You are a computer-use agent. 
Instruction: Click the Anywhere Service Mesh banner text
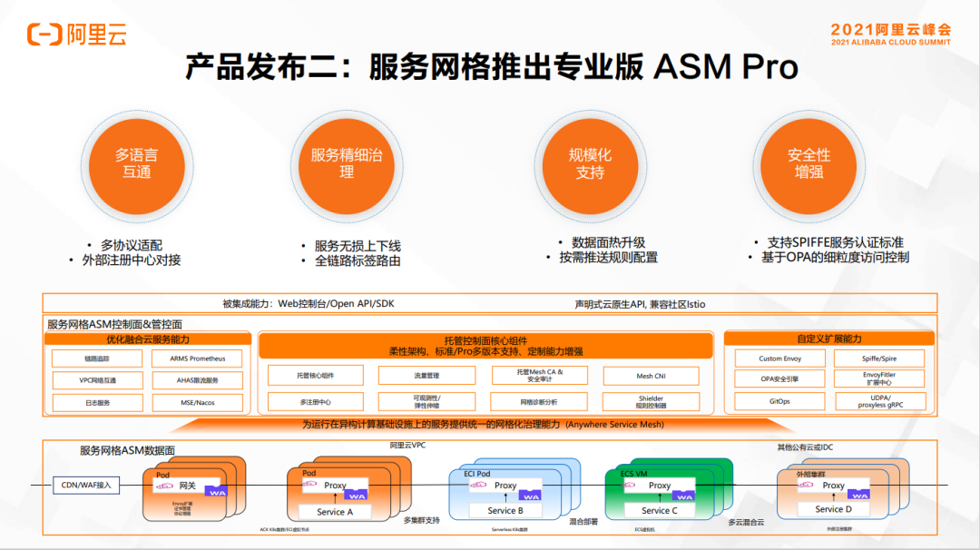pos(483,425)
